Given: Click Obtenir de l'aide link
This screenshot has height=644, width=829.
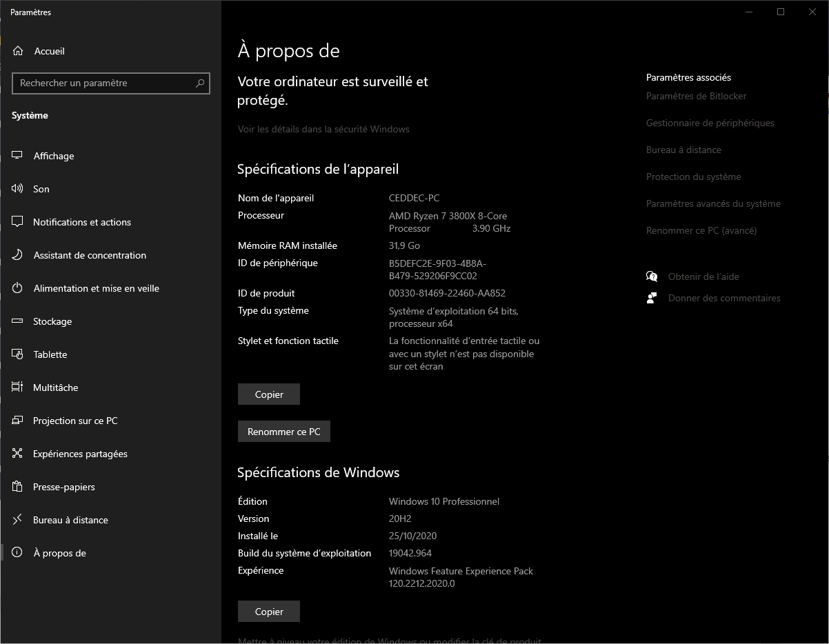Looking at the screenshot, I should 703,276.
